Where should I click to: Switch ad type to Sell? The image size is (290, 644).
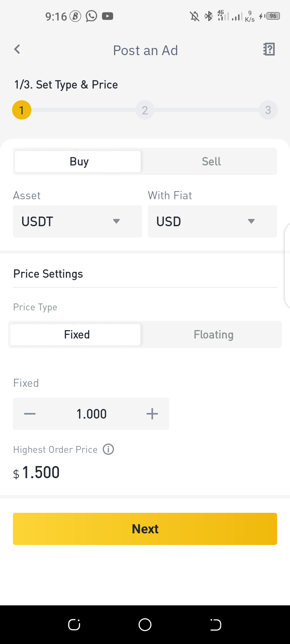pyautogui.click(x=211, y=161)
